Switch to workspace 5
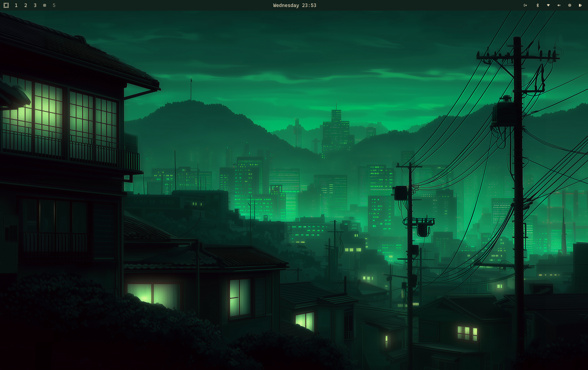The width and height of the screenshot is (588, 370). (54, 5)
